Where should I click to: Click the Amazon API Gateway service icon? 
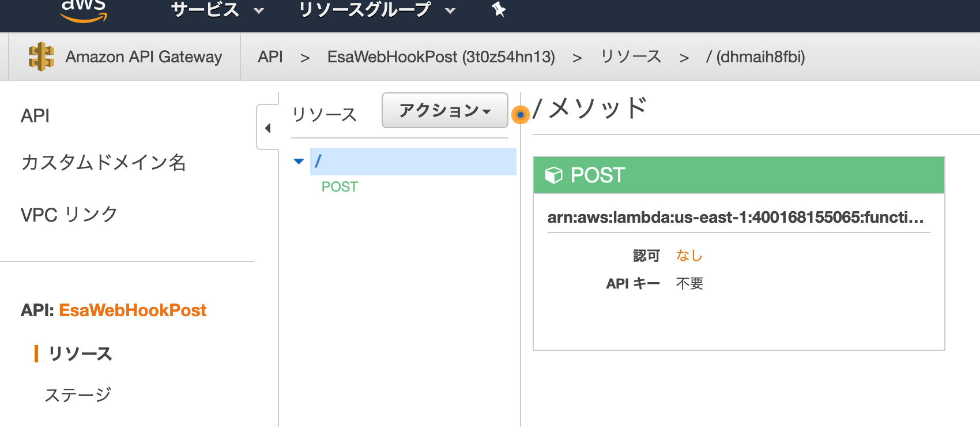(42, 57)
